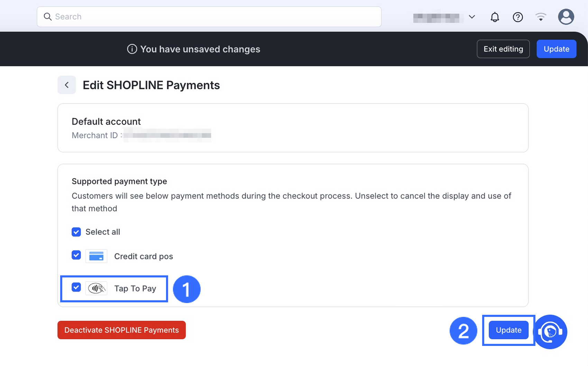Deactivate SHOPLINE Payments
The image size is (588, 366).
click(x=121, y=330)
